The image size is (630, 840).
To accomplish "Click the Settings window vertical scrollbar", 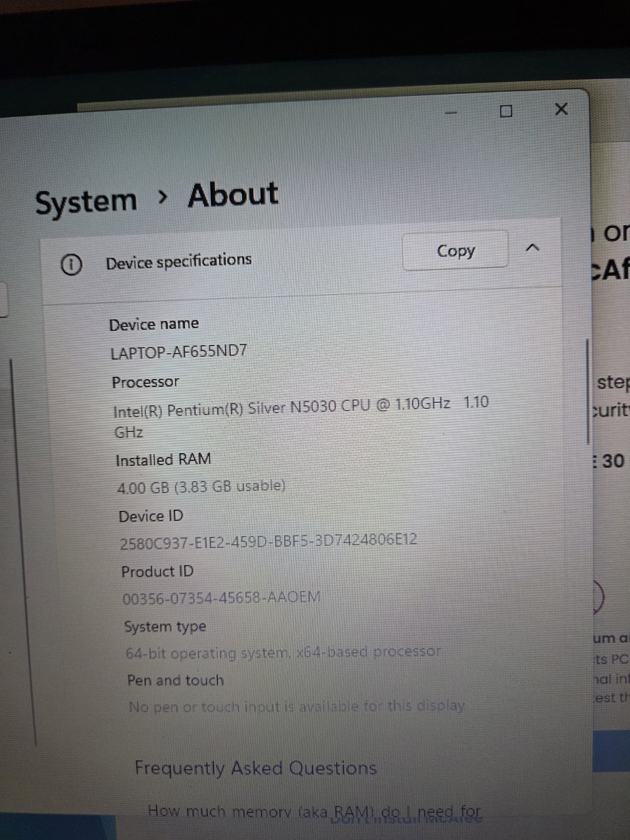I will click(x=587, y=392).
